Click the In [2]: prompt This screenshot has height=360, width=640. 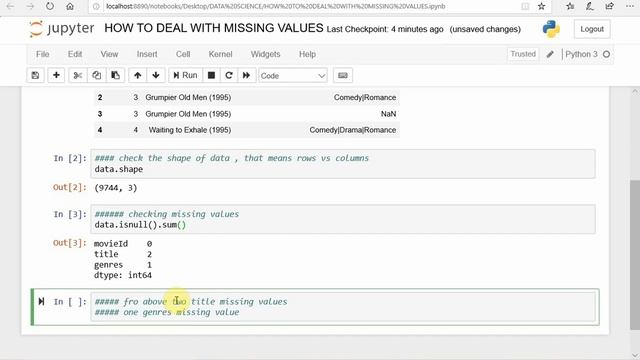tap(70, 158)
